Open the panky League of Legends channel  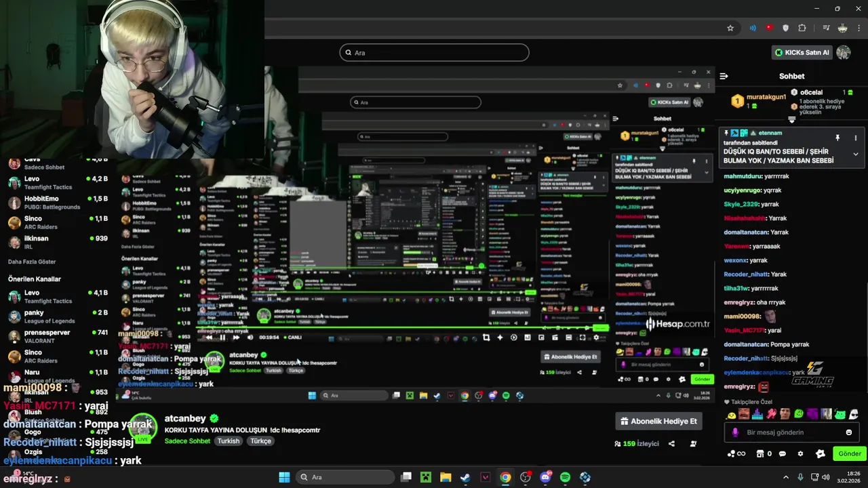click(58, 317)
